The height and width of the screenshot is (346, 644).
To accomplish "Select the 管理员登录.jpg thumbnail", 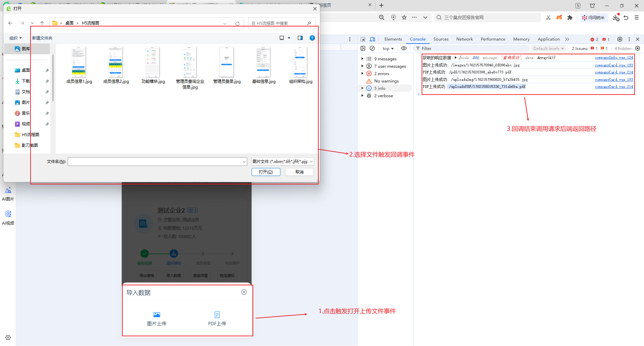I will [227, 62].
